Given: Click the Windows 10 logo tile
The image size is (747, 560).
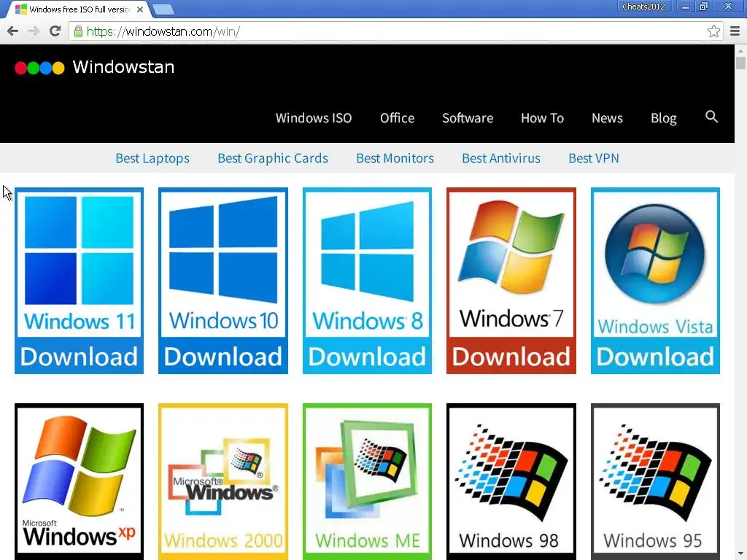Looking at the screenshot, I should [223, 262].
